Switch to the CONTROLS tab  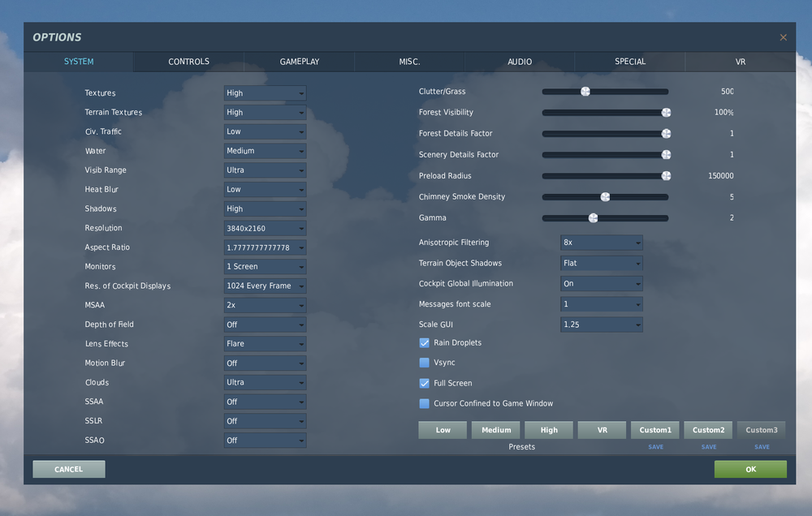(x=188, y=61)
